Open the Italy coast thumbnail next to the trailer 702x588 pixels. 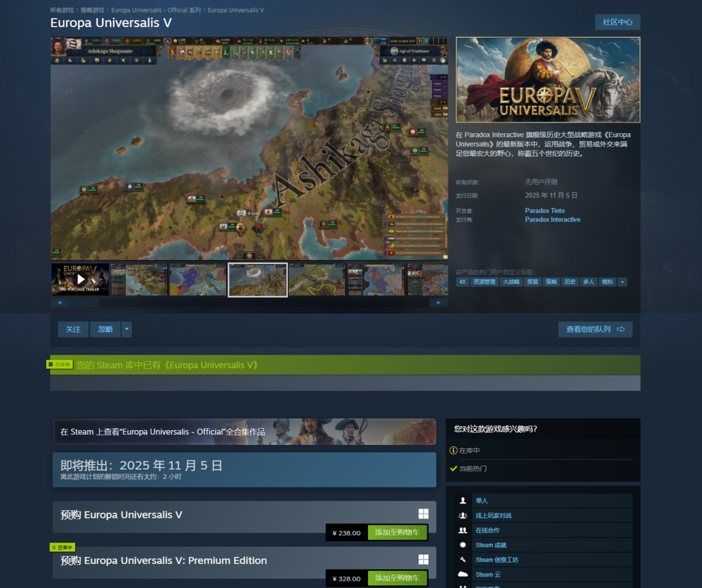(x=139, y=279)
